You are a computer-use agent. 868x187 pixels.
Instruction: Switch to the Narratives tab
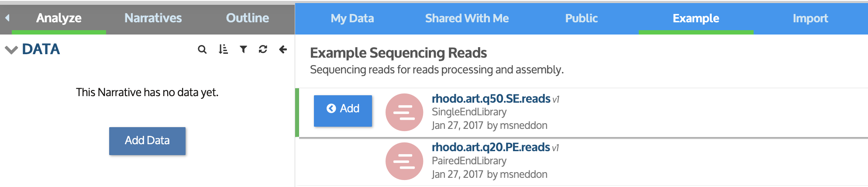coord(153,18)
